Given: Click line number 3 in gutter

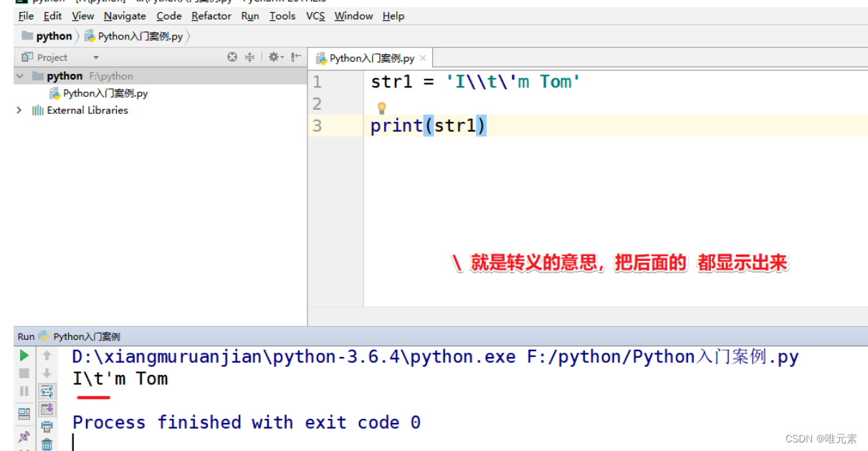Looking at the screenshot, I should pos(317,126).
